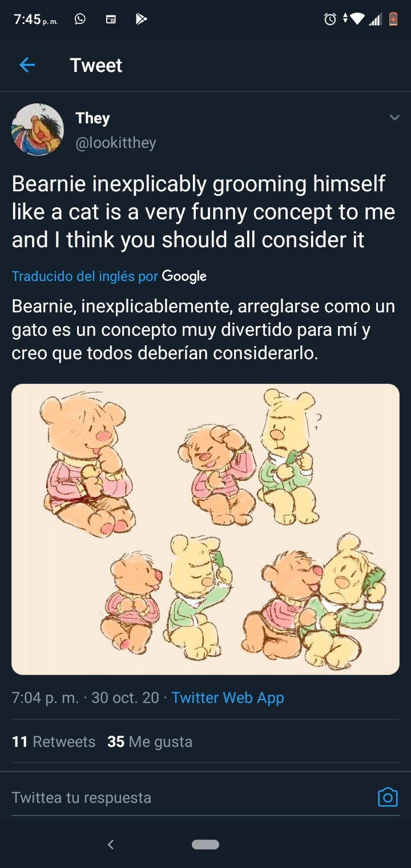Open the profile avatar of They
411x868 pixels.
pos(38,130)
